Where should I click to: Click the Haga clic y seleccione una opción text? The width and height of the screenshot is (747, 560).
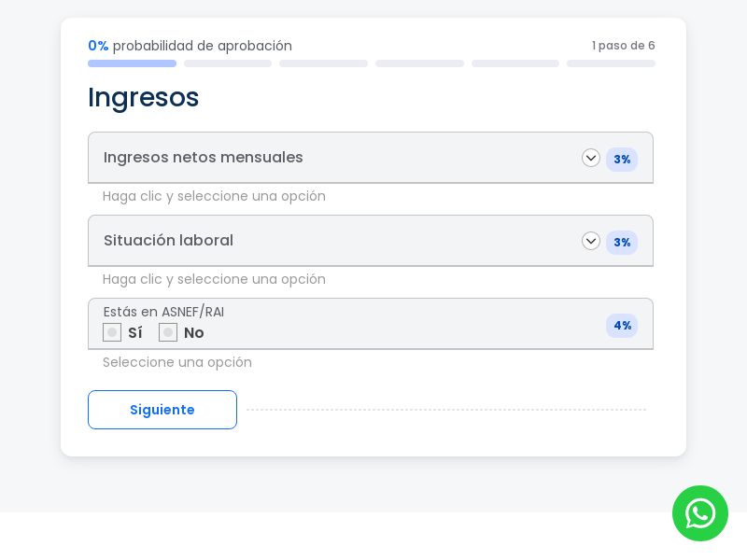tap(214, 196)
